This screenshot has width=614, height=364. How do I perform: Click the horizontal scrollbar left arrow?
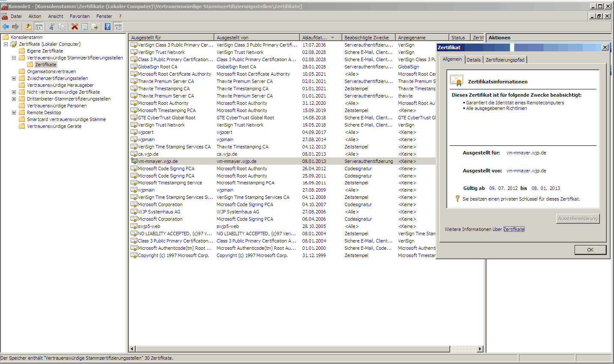click(x=132, y=349)
